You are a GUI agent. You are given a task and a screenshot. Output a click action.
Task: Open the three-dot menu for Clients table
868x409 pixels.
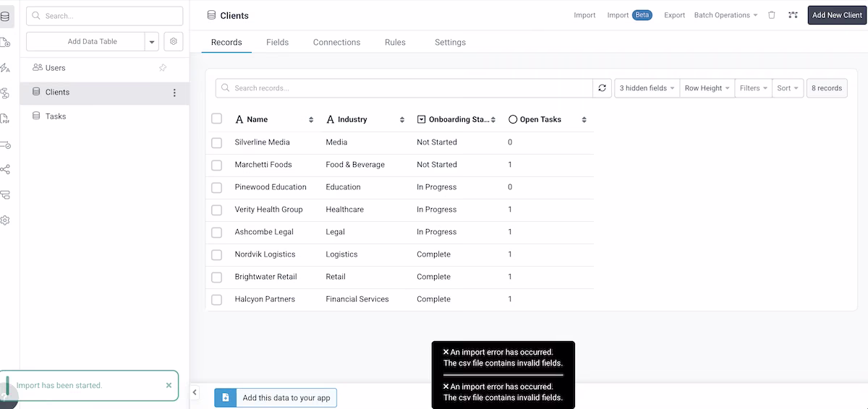[174, 92]
